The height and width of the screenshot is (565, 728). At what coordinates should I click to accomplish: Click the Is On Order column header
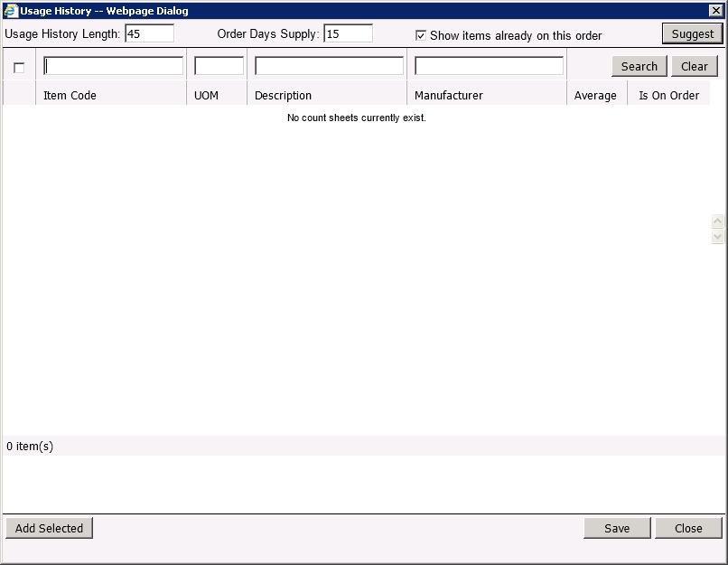pyautogui.click(x=668, y=95)
